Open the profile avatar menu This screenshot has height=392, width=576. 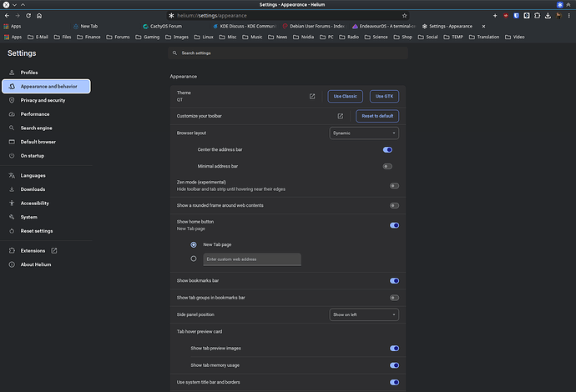click(x=558, y=15)
